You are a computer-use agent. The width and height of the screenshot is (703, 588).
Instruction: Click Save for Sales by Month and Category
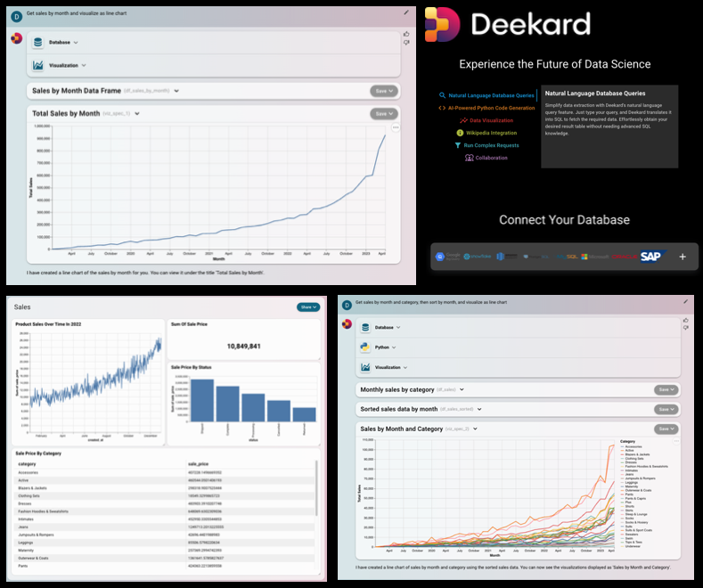click(666, 429)
